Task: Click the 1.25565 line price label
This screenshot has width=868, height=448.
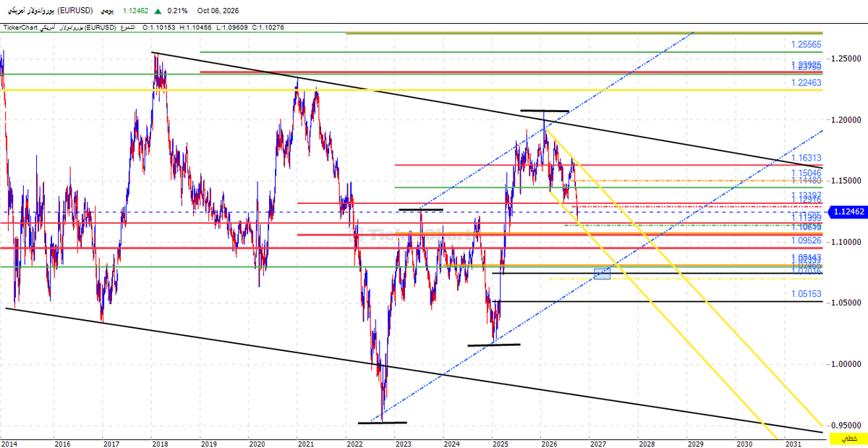Action: point(806,45)
